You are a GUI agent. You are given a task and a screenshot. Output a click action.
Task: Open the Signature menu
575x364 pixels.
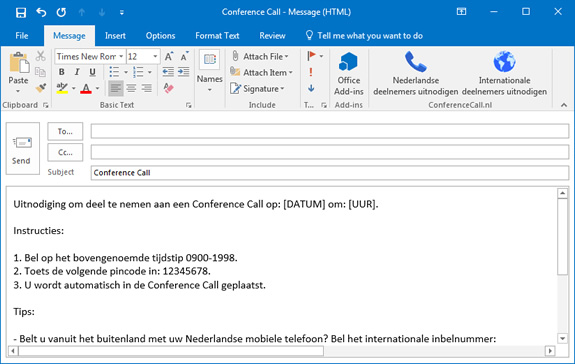point(257,88)
